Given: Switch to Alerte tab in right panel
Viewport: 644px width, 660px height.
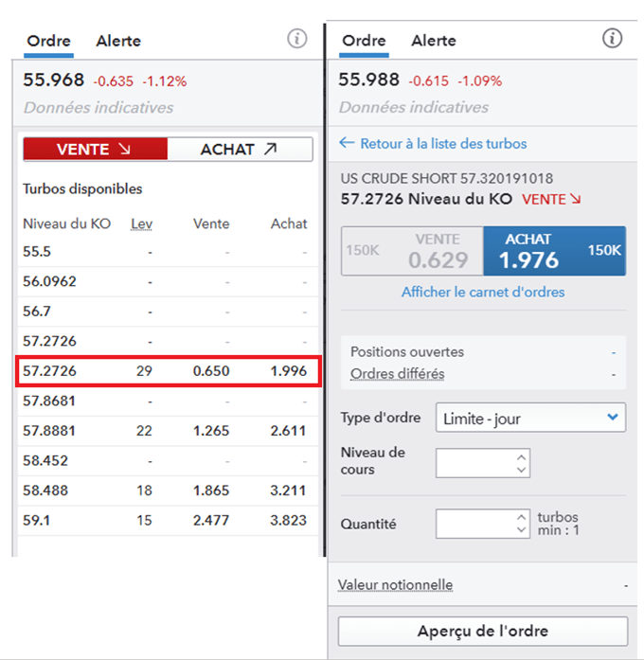Looking at the screenshot, I should 434,41.
